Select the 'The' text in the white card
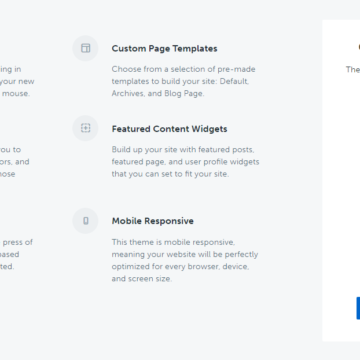Viewport: 360px width, 360px height. [x=353, y=70]
